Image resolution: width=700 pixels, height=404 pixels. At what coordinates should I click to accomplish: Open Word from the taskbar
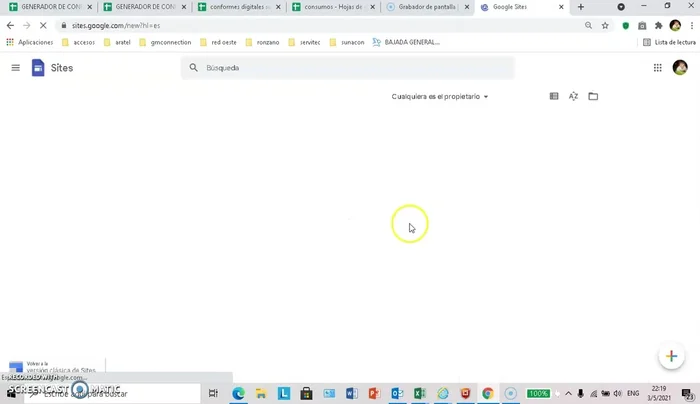[352, 393]
